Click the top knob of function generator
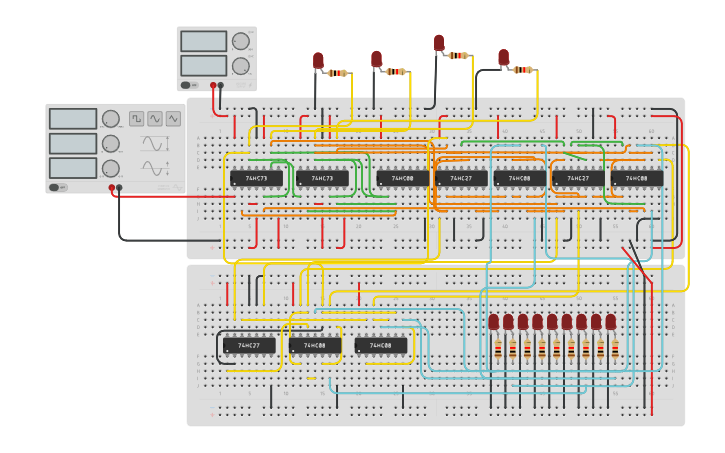 pos(111,119)
